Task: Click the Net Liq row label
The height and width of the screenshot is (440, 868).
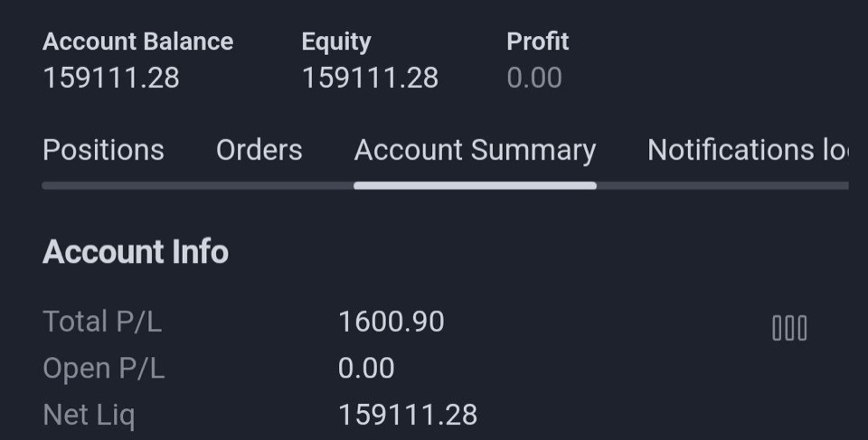Action: pyautogui.click(x=89, y=416)
